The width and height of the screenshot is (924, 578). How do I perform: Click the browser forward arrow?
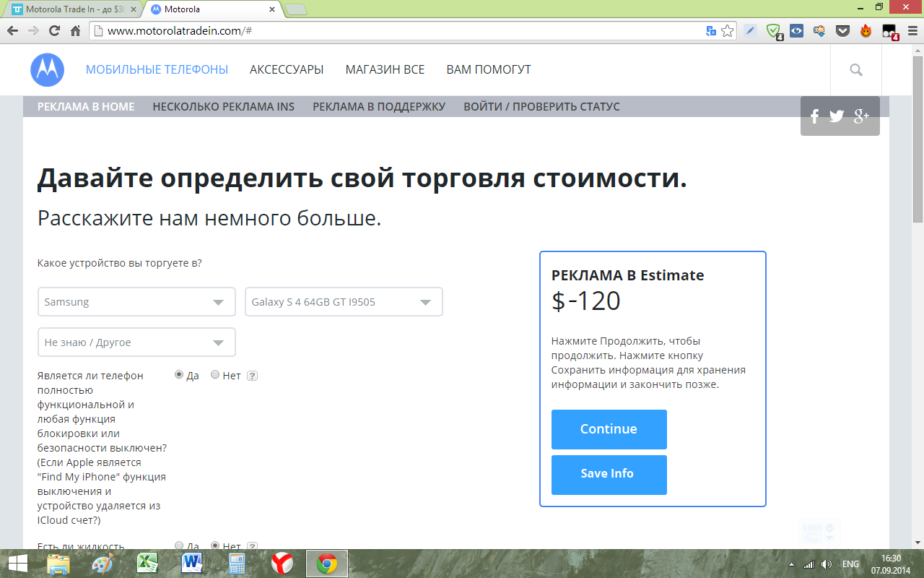click(33, 31)
